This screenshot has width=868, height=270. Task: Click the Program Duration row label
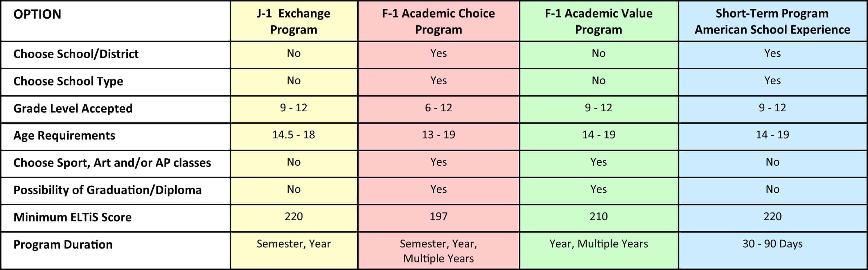click(63, 245)
